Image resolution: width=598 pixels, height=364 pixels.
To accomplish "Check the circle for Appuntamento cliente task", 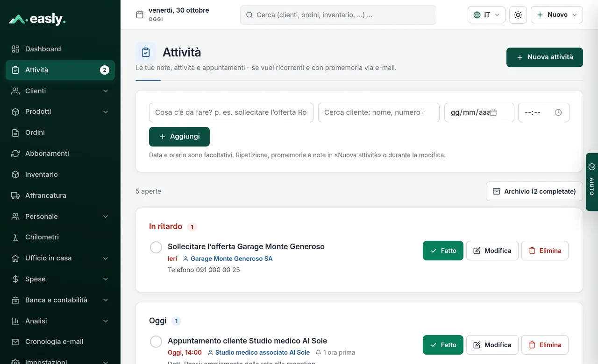I will click(156, 342).
